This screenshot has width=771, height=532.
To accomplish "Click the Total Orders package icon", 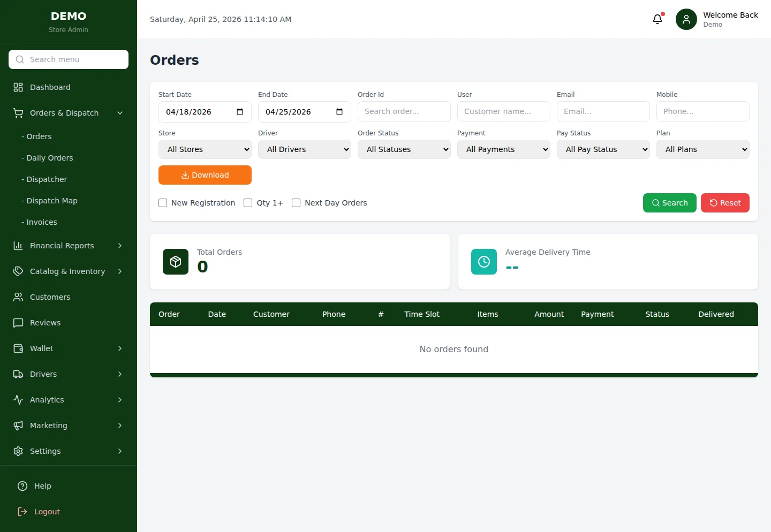I will (175, 262).
